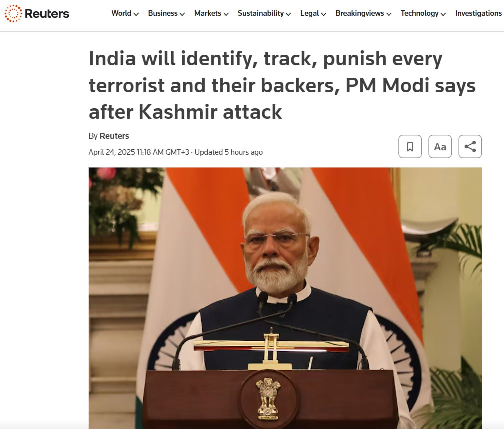Expand the Business dropdown arrow
The image size is (504, 429).
[182, 14]
